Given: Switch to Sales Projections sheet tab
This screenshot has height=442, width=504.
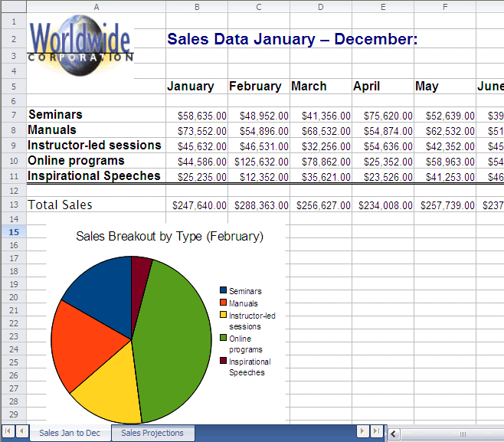Looking at the screenshot, I should [x=152, y=433].
